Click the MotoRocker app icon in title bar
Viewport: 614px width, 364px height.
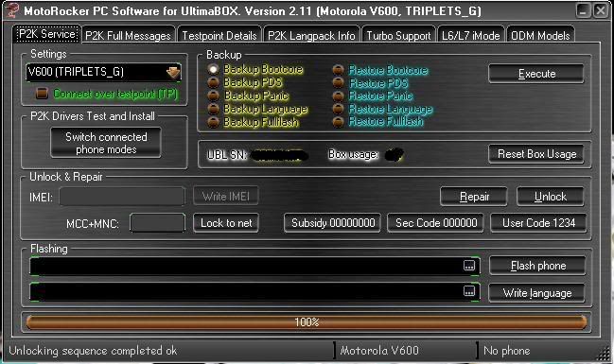click(x=12, y=10)
